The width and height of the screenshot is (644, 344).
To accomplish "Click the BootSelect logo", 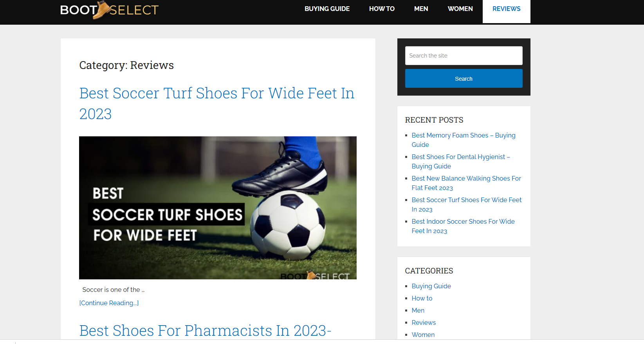I will [109, 10].
